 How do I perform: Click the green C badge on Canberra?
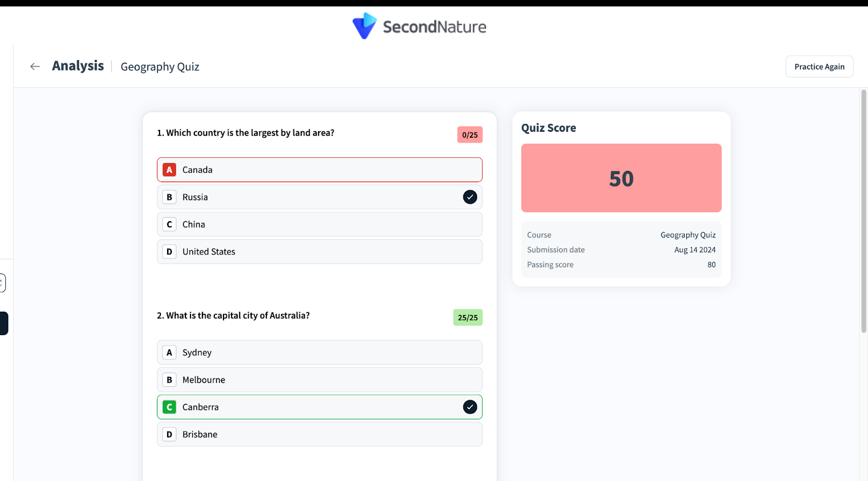pyautogui.click(x=169, y=407)
